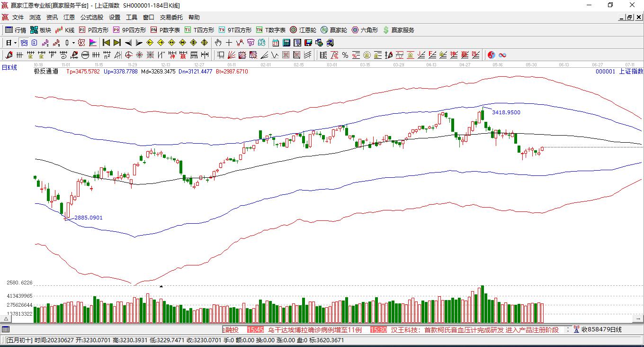This screenshot has width=644, height=347.
Task: Select the 000001 上证指数 stock label
Action: [619, 72]
